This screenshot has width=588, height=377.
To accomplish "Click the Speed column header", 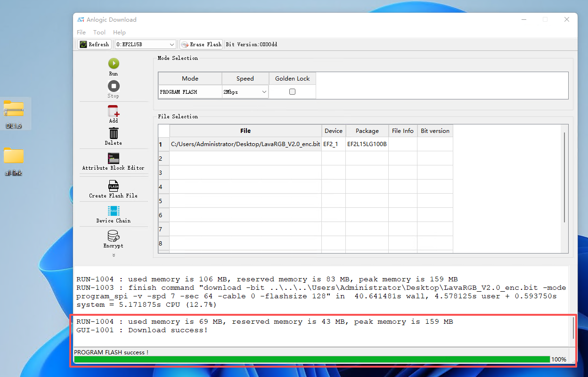I will coord(245,79).
